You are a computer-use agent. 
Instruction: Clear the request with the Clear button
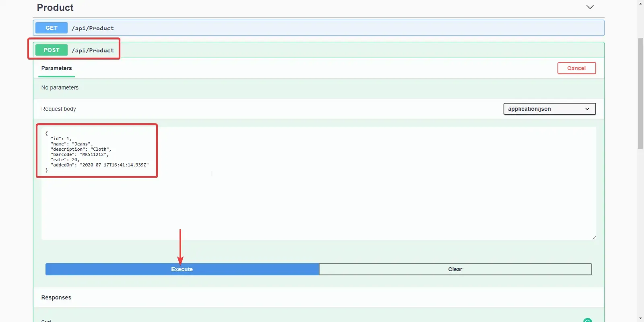[455, 269]
